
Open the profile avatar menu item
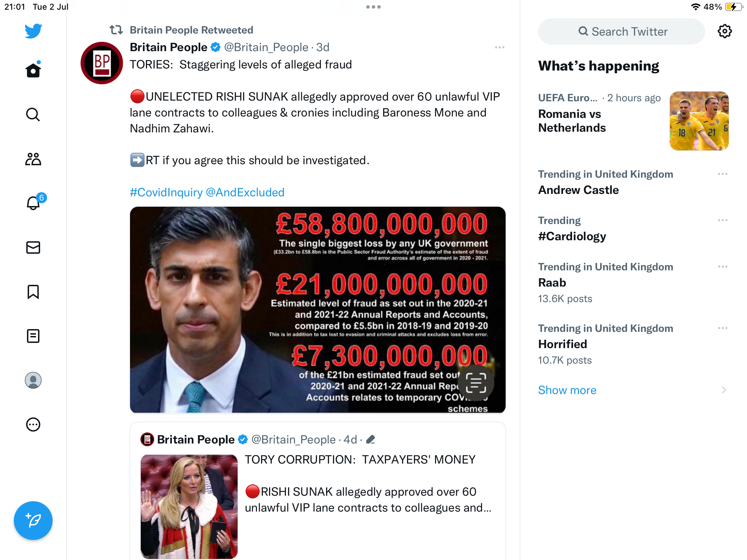[x=33, y=380]
